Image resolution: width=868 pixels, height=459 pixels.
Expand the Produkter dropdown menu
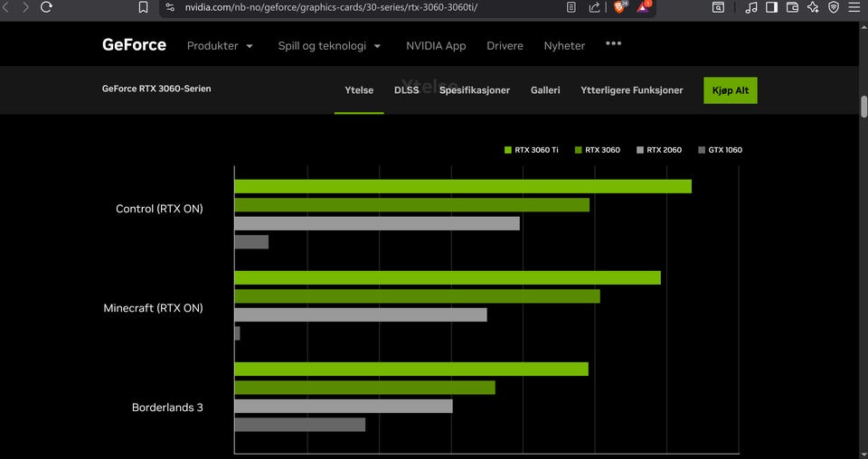220,46
